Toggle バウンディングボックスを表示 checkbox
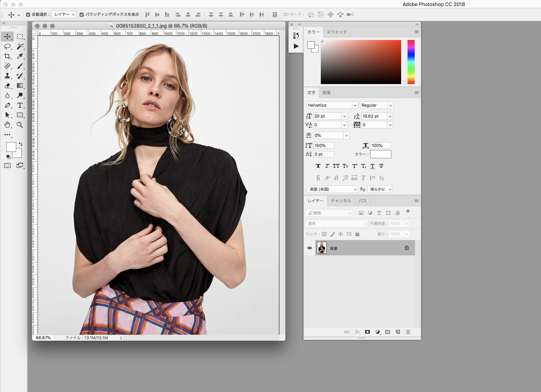 coord(82,14)
